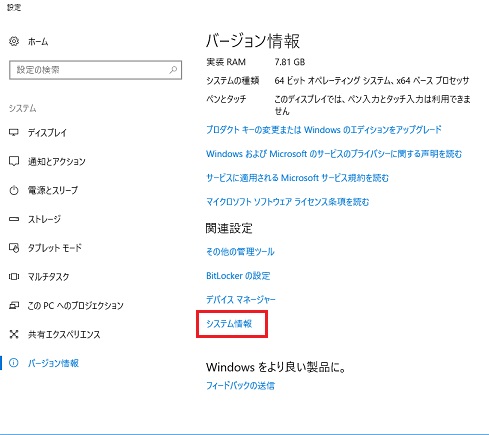Viewport: 489px width, 435px height.
Task: Read the Microsoft software license terms link
Action: coord(288,202)
